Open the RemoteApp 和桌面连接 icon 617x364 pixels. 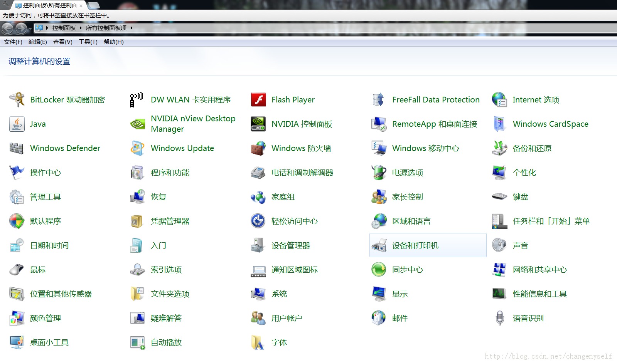click(x=379, y=124)
